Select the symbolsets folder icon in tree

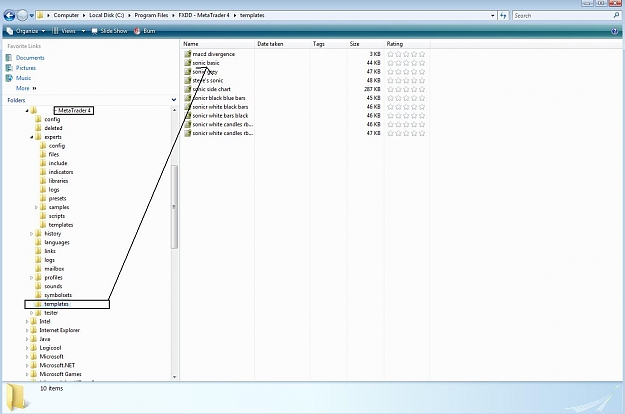click(38, 295)
